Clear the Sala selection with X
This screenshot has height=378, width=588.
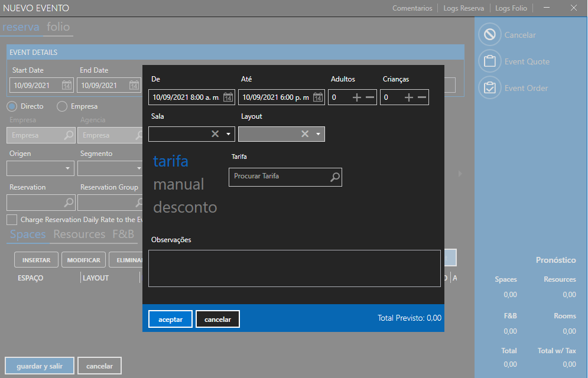[x=215, y=134]
